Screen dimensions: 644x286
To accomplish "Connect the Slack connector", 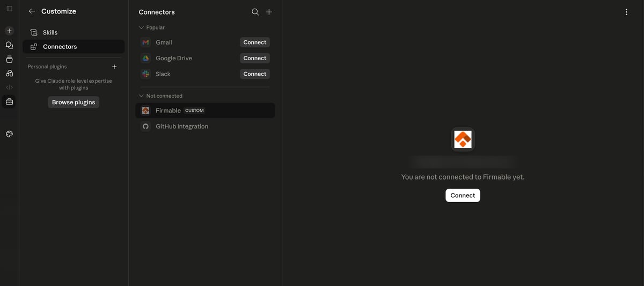I will [254, 74].
